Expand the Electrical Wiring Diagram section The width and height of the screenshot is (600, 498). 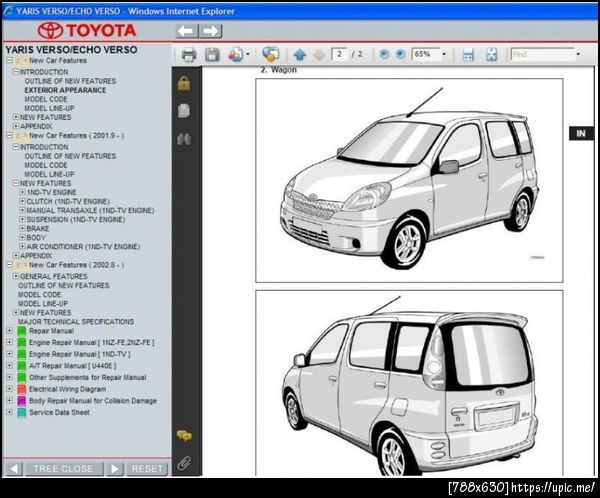pyautogui.click(x=10, y=389)
